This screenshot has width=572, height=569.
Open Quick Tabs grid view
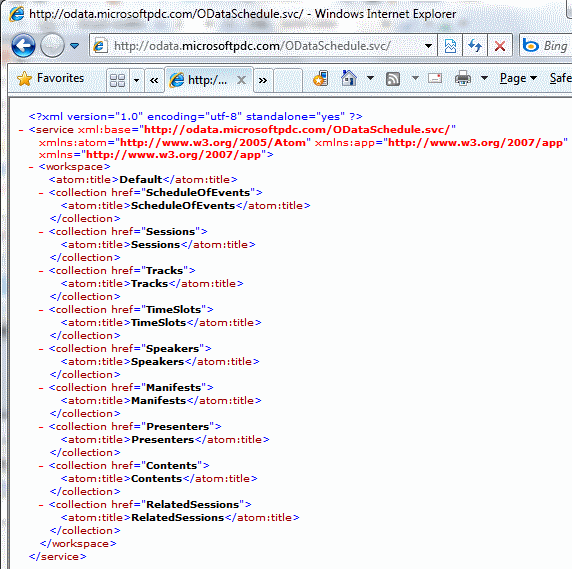[x=117, y=80]
